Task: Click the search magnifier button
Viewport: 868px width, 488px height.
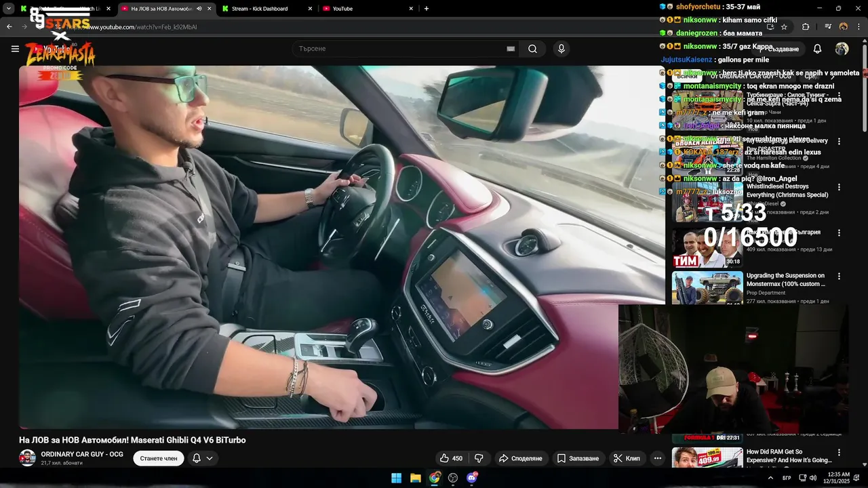Action: (533, 49)
